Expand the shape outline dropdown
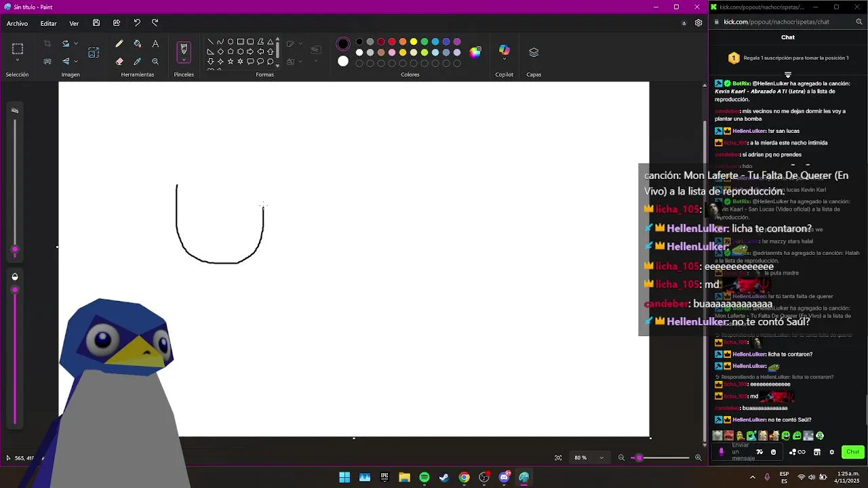Viewport: 868px width, 488px height. click(x=299, y=44)
